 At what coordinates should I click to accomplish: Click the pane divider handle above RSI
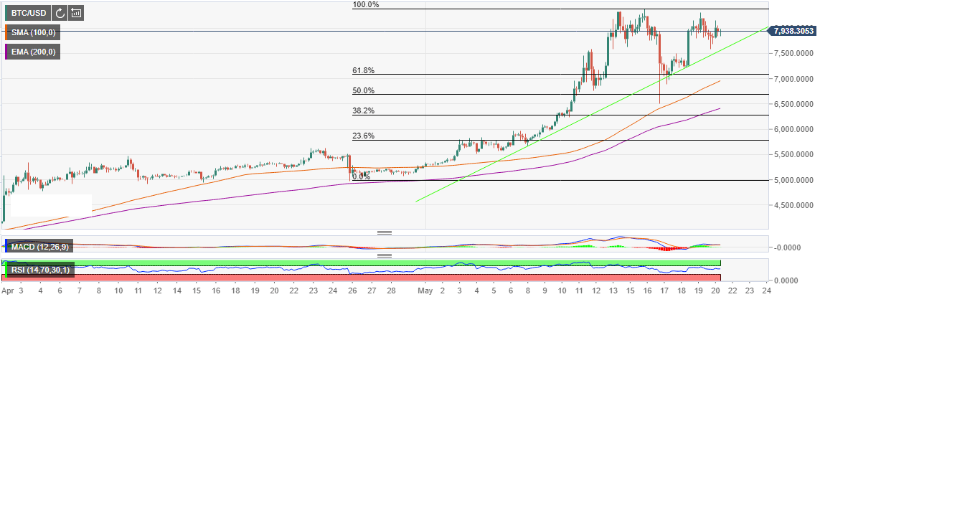click(x=385, y=255)
